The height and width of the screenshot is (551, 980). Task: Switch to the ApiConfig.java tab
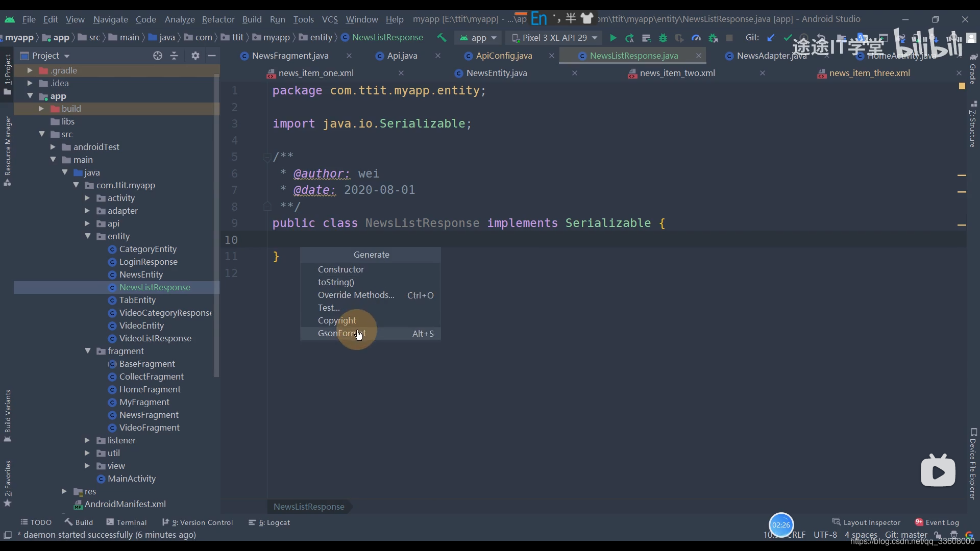click(x=504, y=56)
